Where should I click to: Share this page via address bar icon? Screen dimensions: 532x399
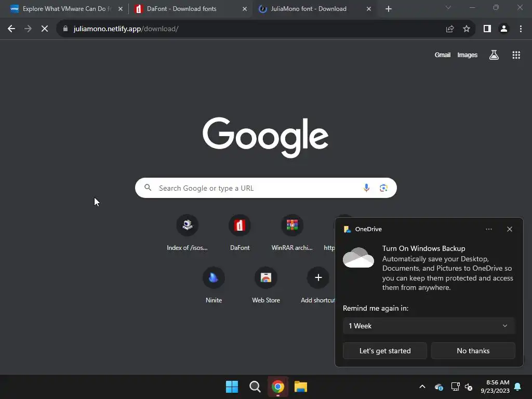tap(450, 29)
